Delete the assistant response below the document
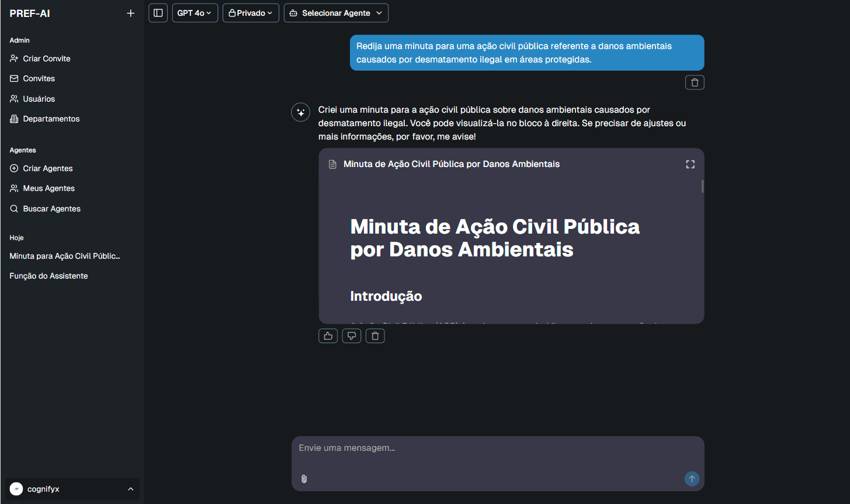The width and height of the screenshot is (850, 504). coord(375,336)
